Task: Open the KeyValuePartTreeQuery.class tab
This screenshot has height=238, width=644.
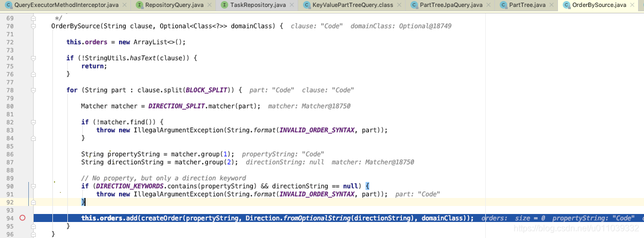Action: 353,5
